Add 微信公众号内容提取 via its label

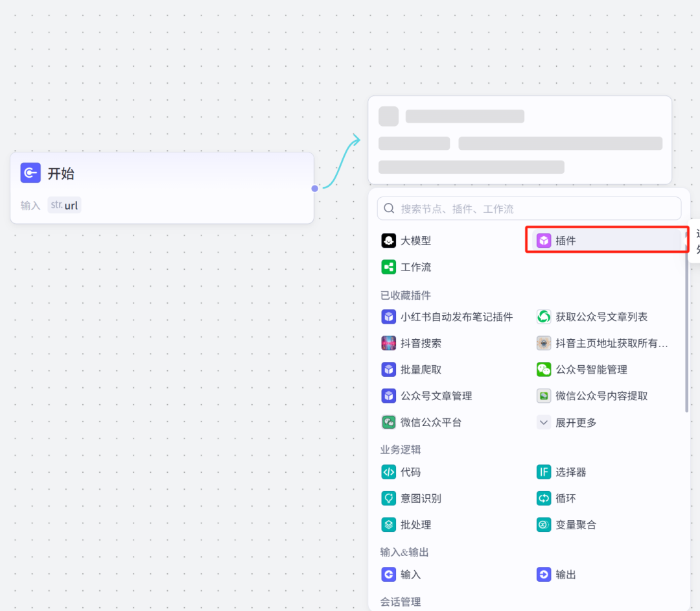coord(601,396)
